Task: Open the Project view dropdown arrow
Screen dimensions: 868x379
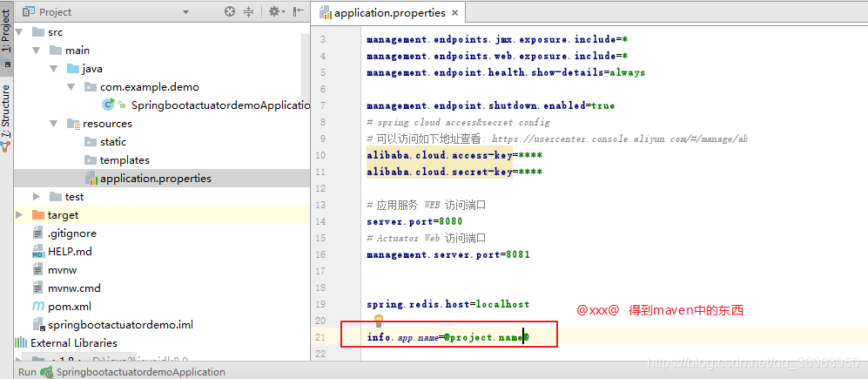Action: coord(185,12)
